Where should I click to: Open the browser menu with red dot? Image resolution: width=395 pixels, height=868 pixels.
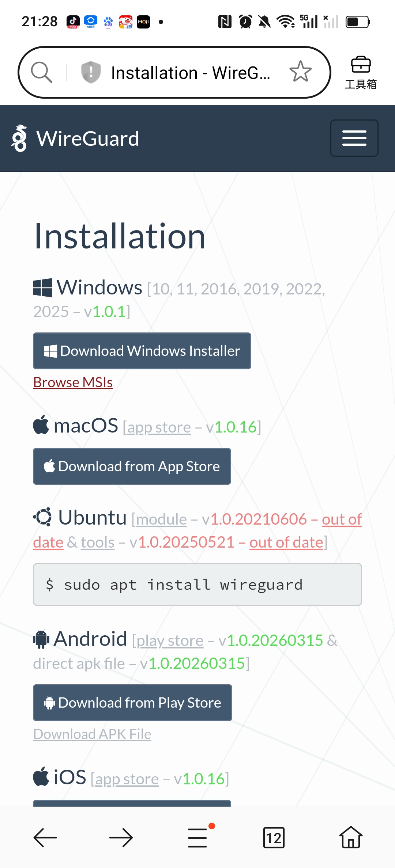(x=198, y=837)
